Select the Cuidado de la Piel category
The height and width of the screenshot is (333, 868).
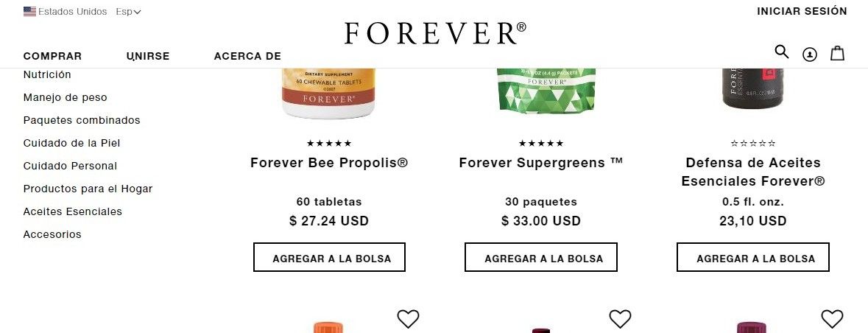pos(71,143)
